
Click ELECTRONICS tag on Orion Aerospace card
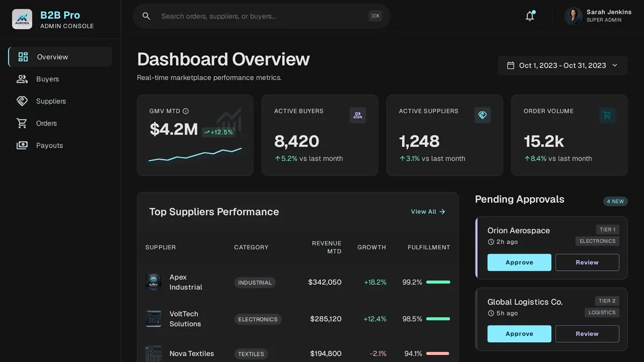click(x=597, y=241)
